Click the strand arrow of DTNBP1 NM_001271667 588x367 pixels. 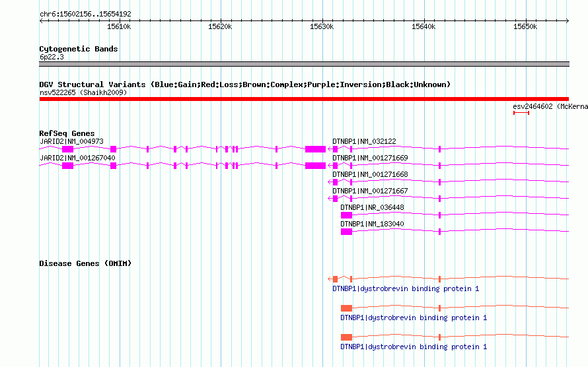pyautogui.click(x=330, y=199)
